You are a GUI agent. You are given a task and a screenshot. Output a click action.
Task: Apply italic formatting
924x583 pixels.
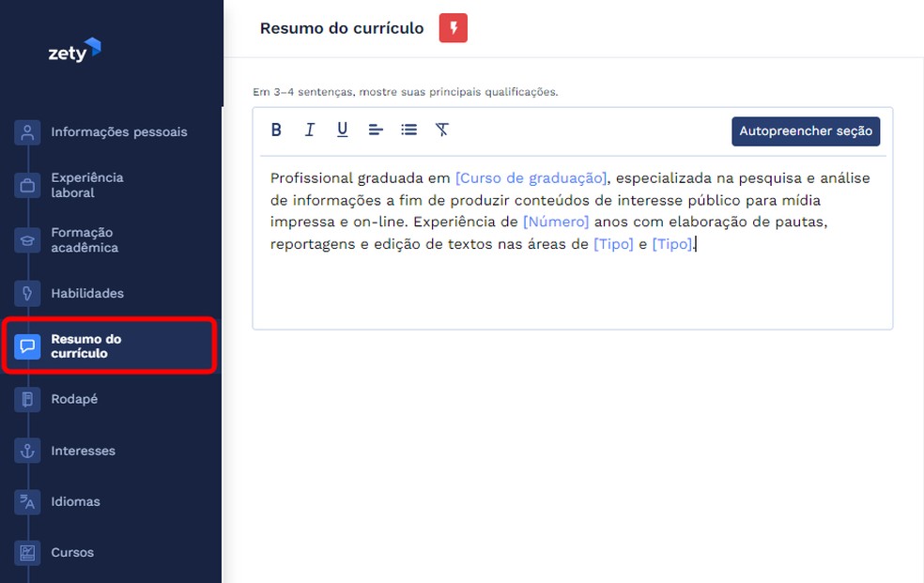(x=310, y=130)
